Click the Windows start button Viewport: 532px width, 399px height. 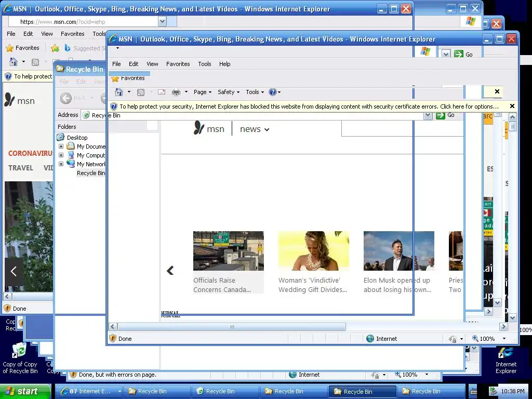click(25, 392)
